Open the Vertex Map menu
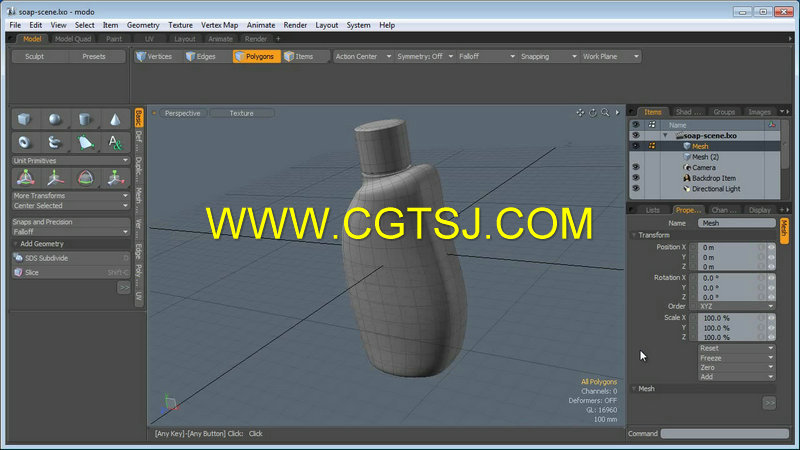 [219, 25]
